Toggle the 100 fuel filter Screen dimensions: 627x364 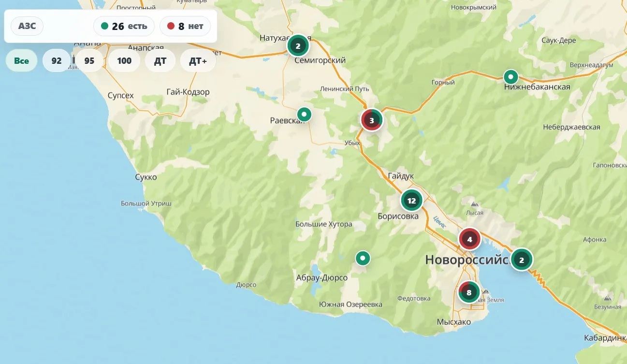click(x=124, y=61)
